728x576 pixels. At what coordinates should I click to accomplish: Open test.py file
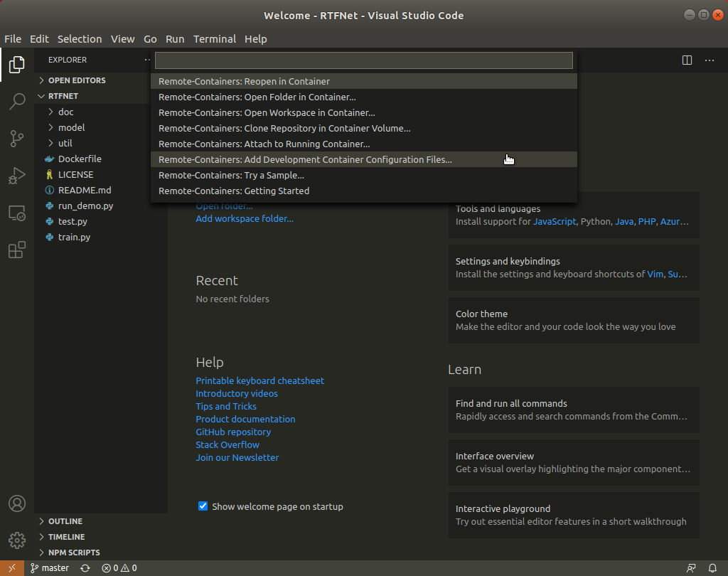point(101,222)
